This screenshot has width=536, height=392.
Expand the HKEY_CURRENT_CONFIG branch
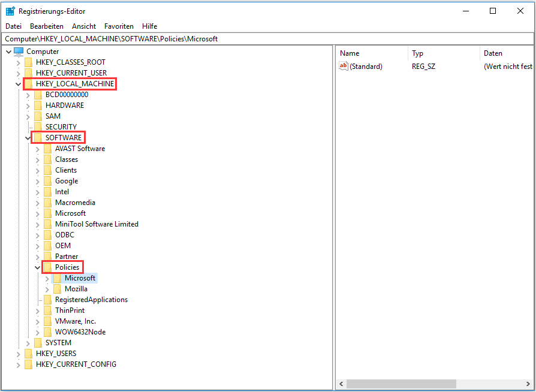[x=18, y=364]
